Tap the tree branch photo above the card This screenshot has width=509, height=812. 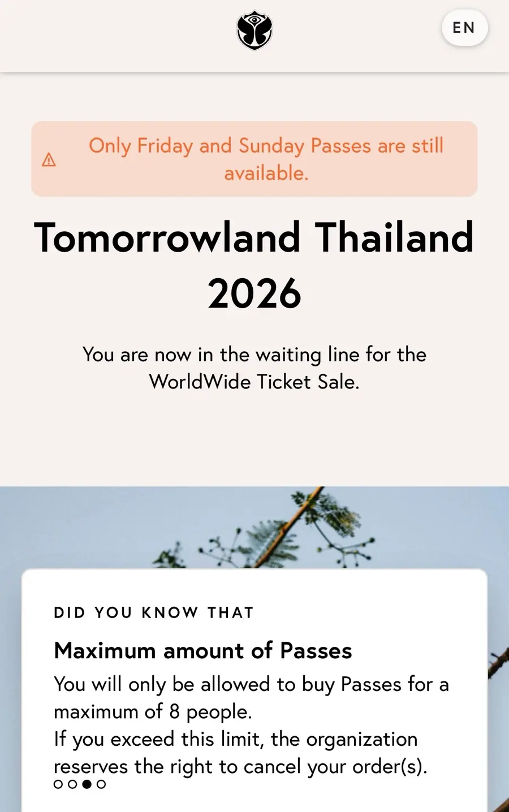pyautogui.click(x=255, y=527)
